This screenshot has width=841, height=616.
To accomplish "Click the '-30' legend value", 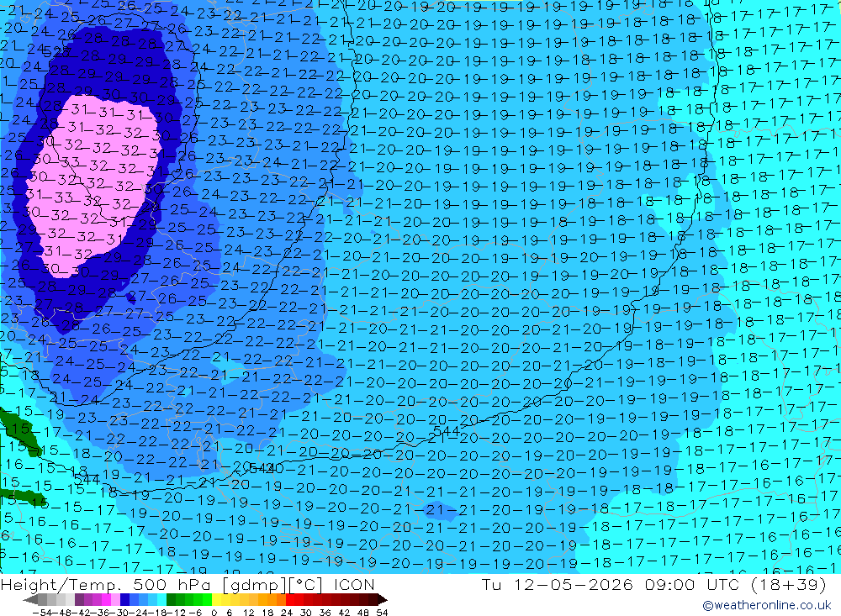I will (x=119, y=613).
